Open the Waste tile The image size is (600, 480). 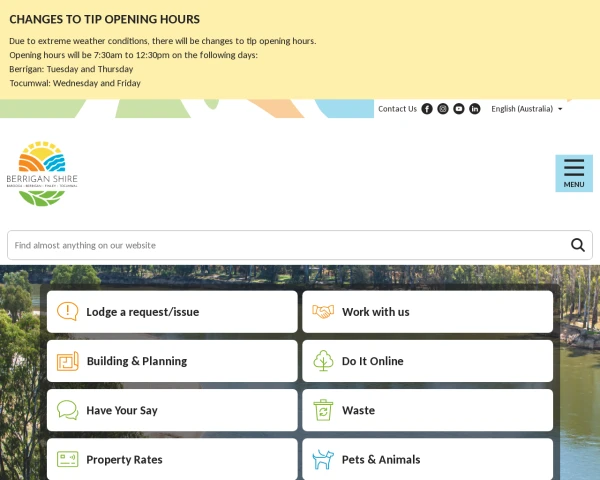pos(427,410)
